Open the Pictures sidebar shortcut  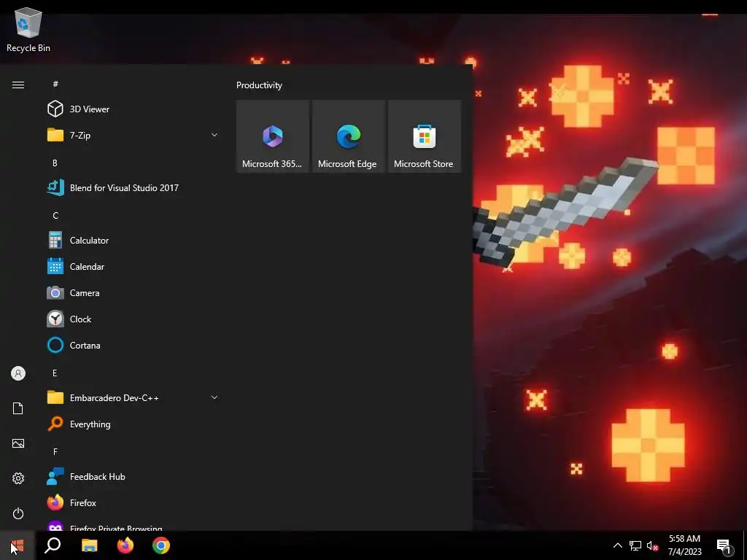(x=18, y=443)
